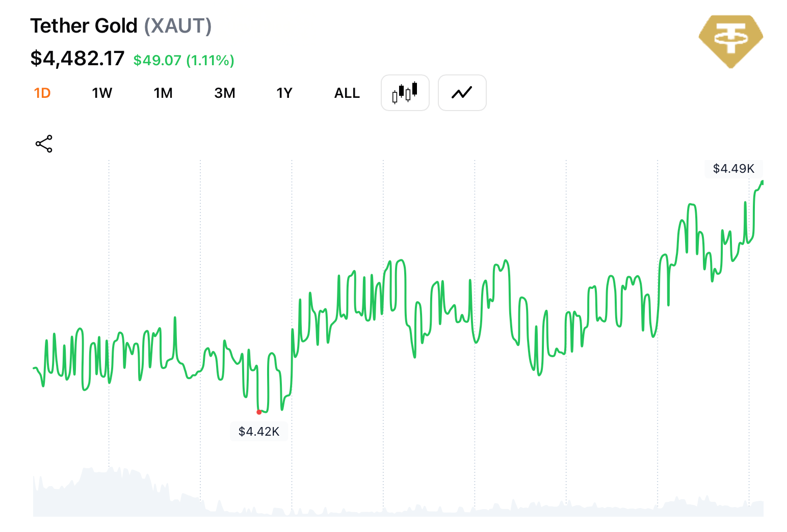This screenshot has height=532, width=787.
Task: Switch to candlestick chart view
Action: point(405,93)
